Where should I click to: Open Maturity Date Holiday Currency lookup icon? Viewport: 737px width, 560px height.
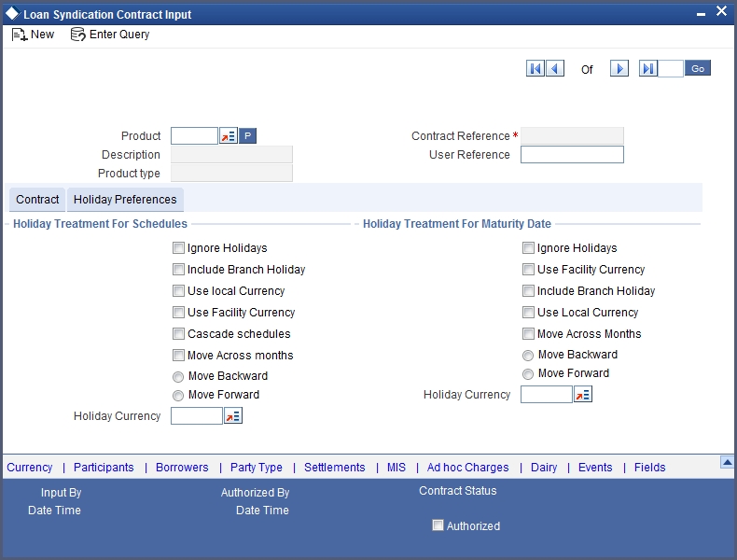583,395
